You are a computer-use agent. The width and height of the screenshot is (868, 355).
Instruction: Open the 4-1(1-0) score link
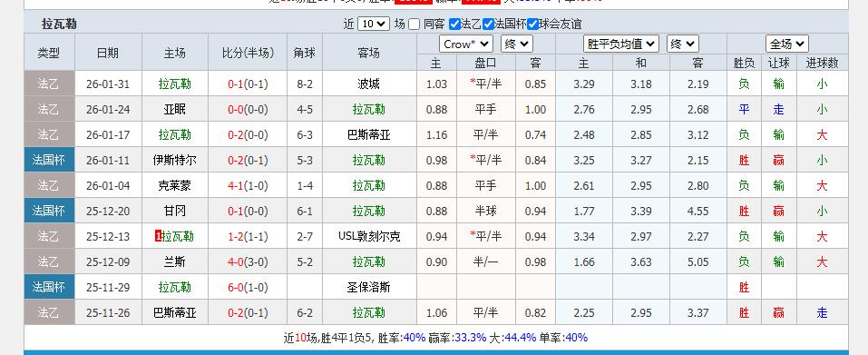click(248, 186)
